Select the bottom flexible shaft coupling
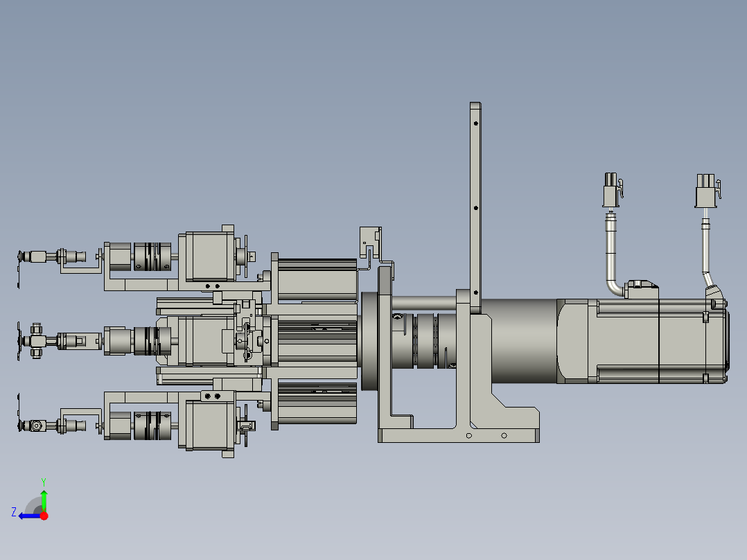 (152, 426)
